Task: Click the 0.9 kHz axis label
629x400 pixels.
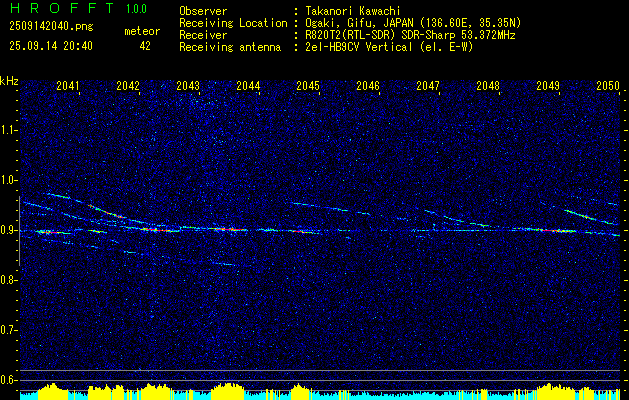Action: pyautogui.click(x=8, y=230)
